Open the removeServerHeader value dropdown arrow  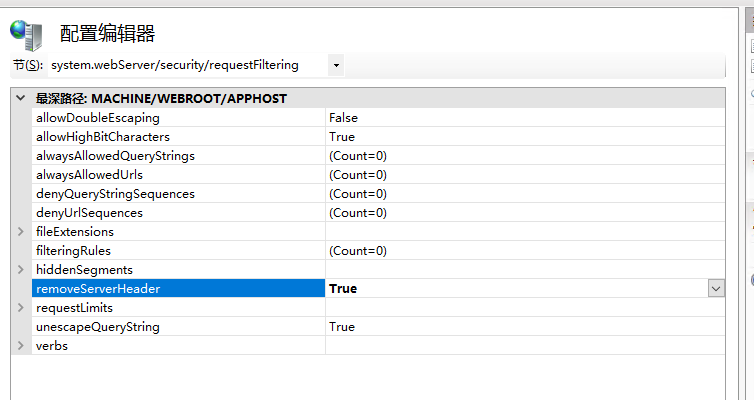[716, 288]
